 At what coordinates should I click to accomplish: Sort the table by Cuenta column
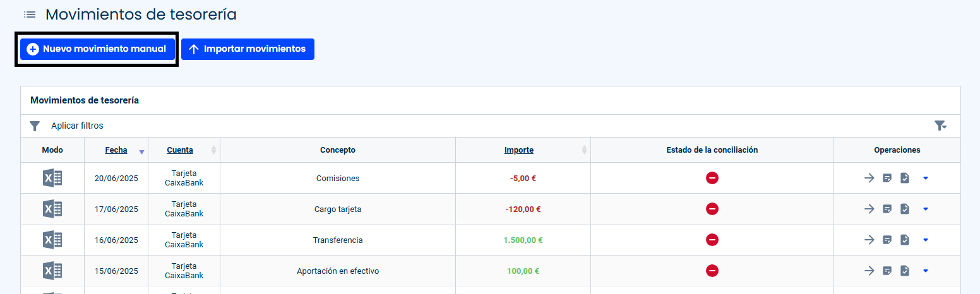coord(180,150)
